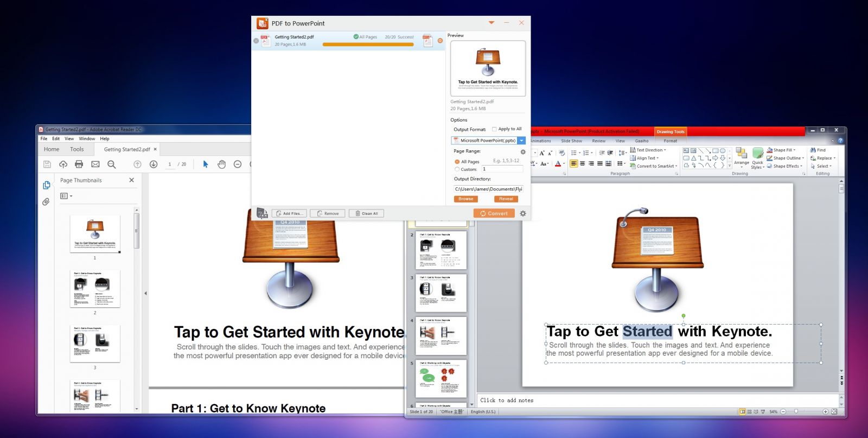Open the PDF to PowerPoint title bar dropdown

click(492, 23)
